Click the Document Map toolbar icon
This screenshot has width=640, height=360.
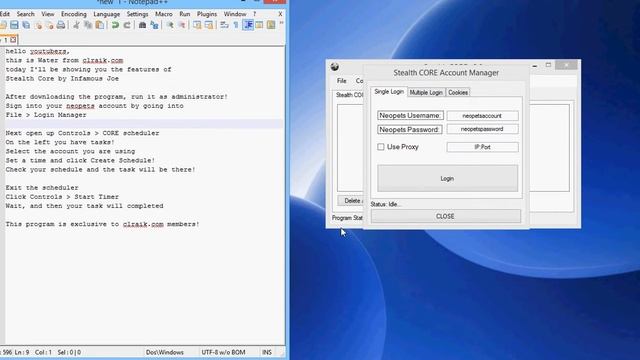tap(271, 25)
